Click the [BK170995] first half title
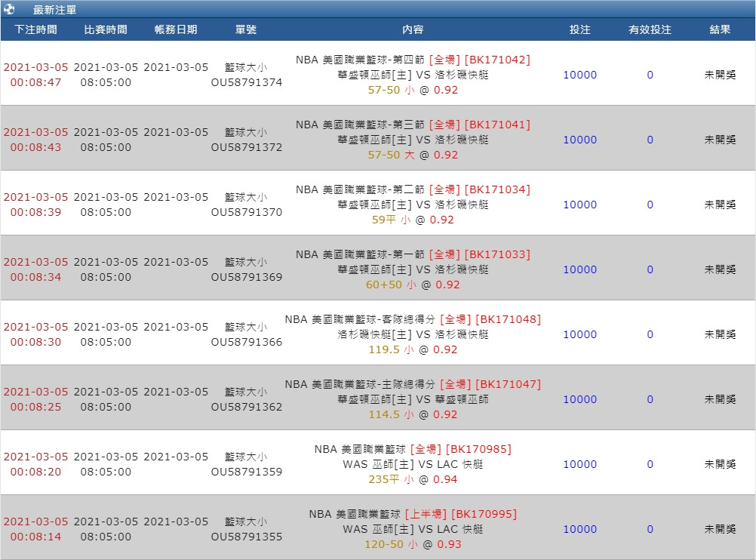Viewport: 756px width, 560px height. click(413, 514)
